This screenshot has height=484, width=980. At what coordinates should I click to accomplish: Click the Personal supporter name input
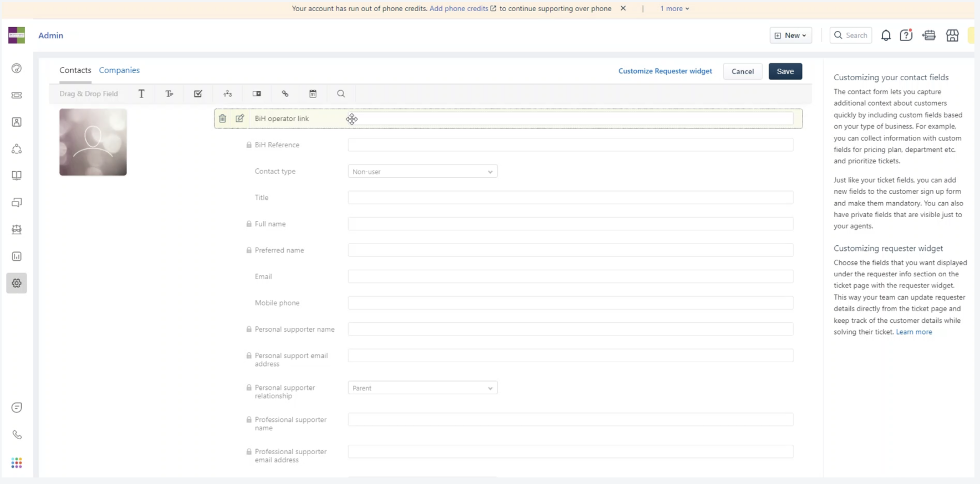pyautogui.click(x=570, y=329)
